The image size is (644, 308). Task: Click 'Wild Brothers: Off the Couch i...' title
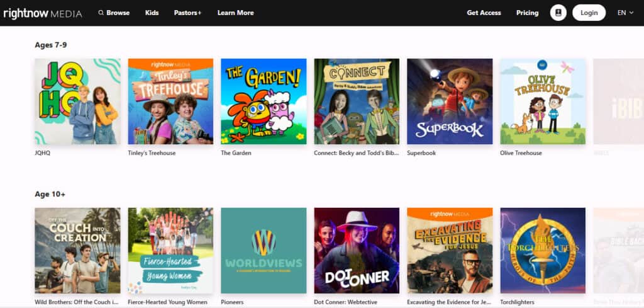point(77,302)
